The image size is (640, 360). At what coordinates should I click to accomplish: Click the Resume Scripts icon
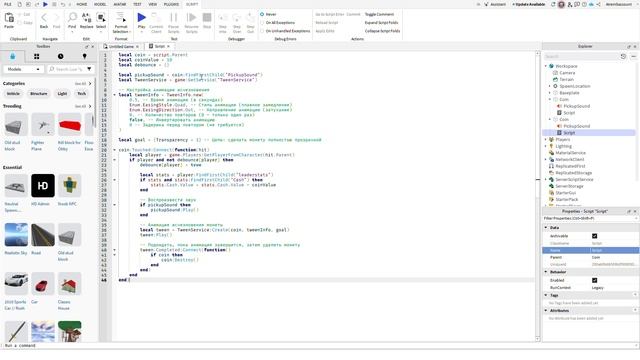click(x=191, y=18)
